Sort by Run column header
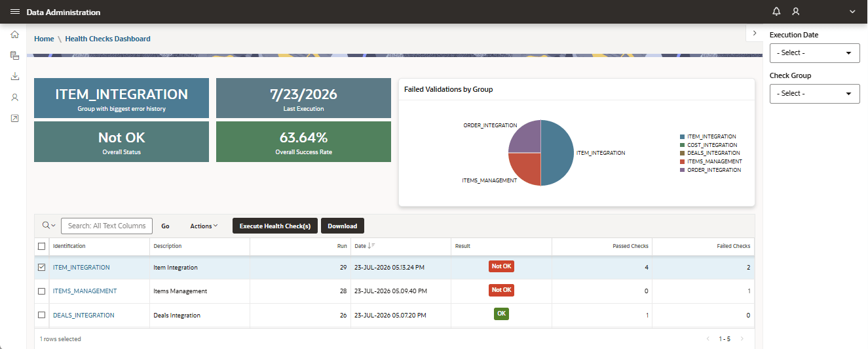Image resolution: width=868 pixels, height=349 pixels. coord(341,246)
